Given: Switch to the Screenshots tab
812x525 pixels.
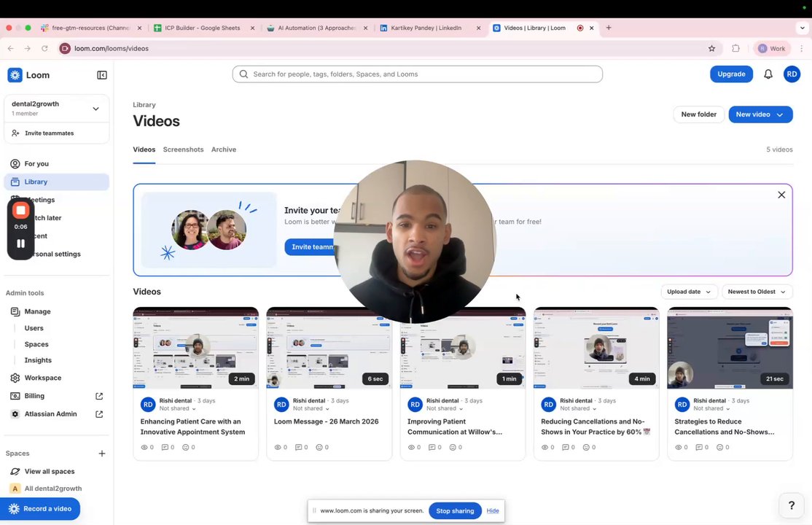Looking at the screenshot, I should 184,149.
